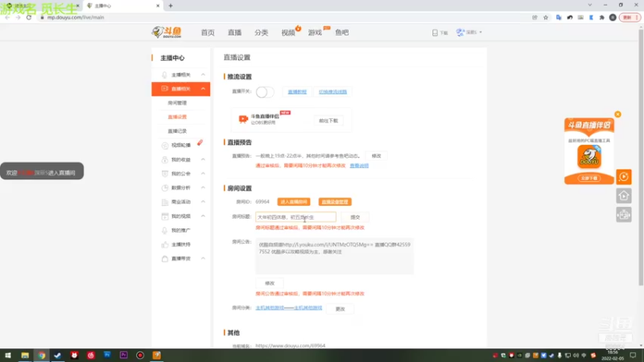Image resolution: width=644 pixels, height=362 pixels.
Task: Expand 商业活动 sidebar chevron
Action: pyautogui.click(x=203, y=202)
